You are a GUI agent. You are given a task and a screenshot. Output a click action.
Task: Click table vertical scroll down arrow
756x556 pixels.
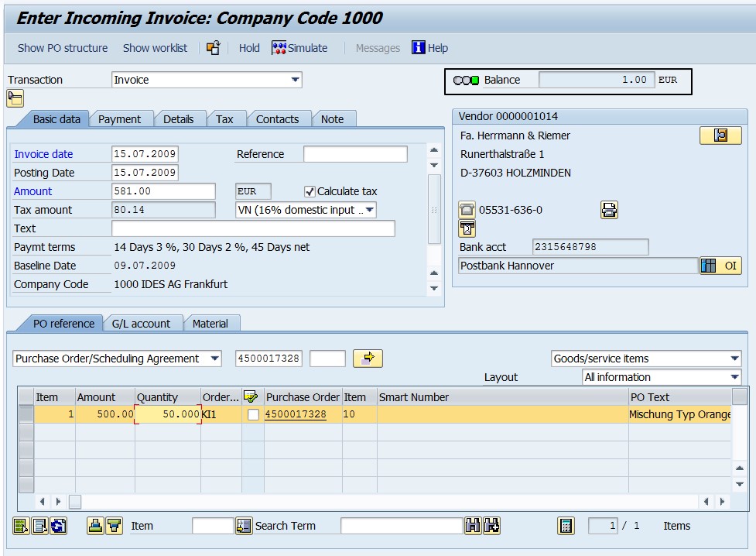[x=739, y=484]
